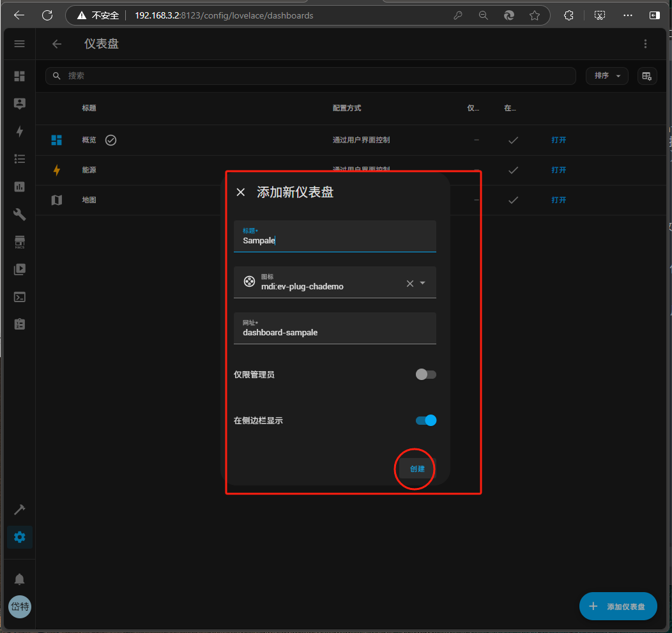
Task: Click the History bar chart sidebar icon
Action: click(x=19, y=187)
